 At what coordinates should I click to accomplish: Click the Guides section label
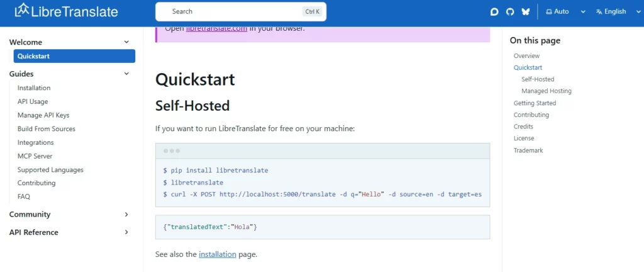(21, 74)
